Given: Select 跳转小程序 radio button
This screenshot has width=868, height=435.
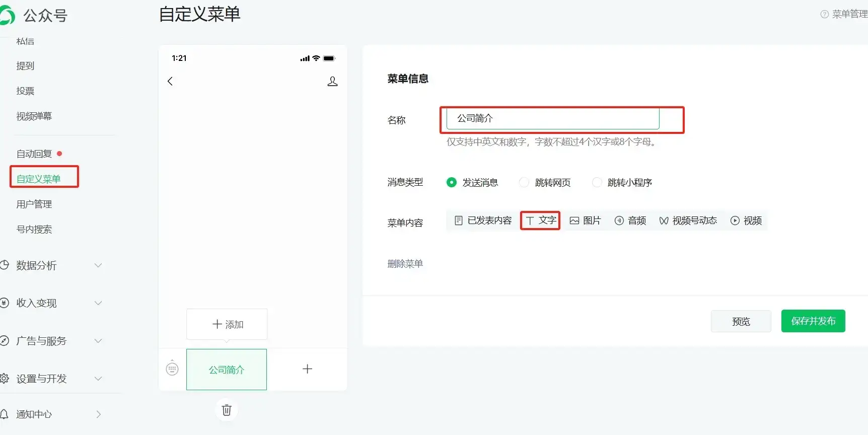Looking at the screenshot, I should (x=597, y=182).
